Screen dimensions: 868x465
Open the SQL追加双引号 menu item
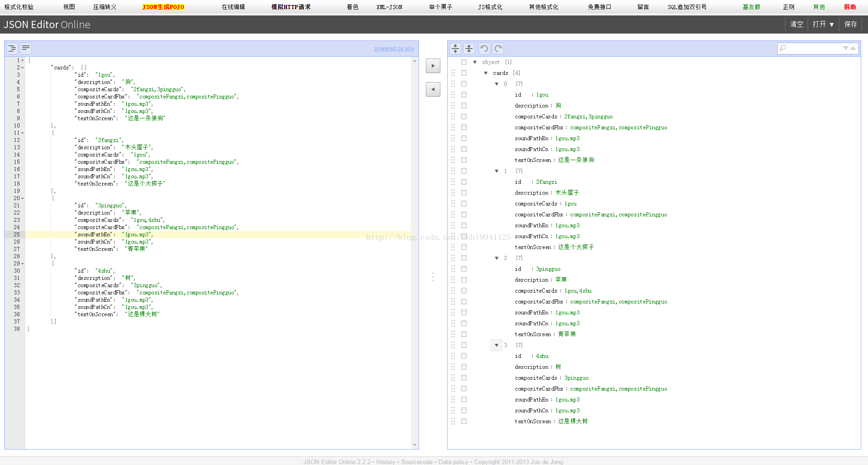pos(687,7)
